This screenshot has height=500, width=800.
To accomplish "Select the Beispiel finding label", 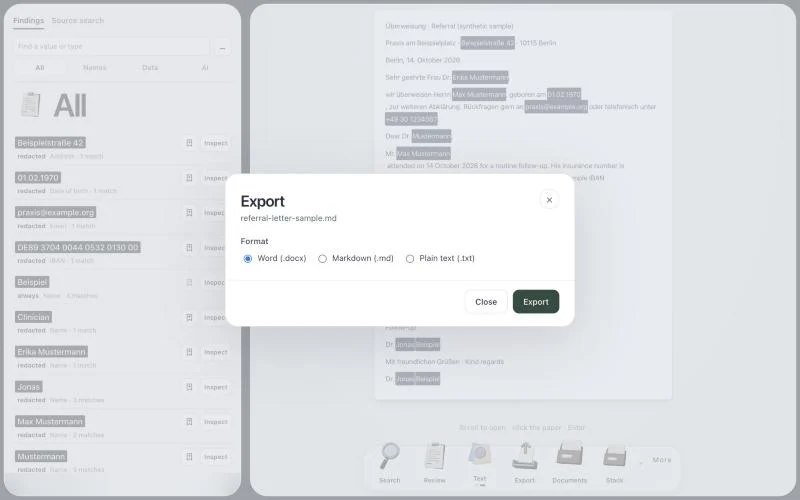I will click(x=32, y=282).
